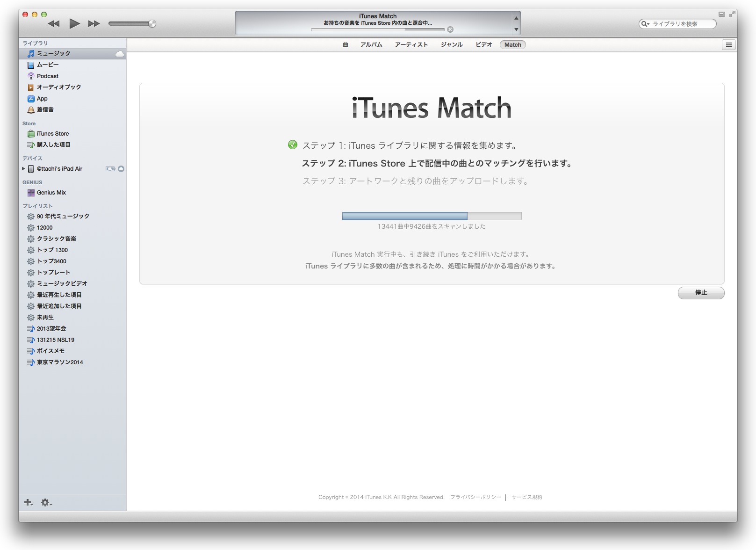The image size is (756, 550).
Task: Open the add playlist plus menu
Action: (29, 502)
